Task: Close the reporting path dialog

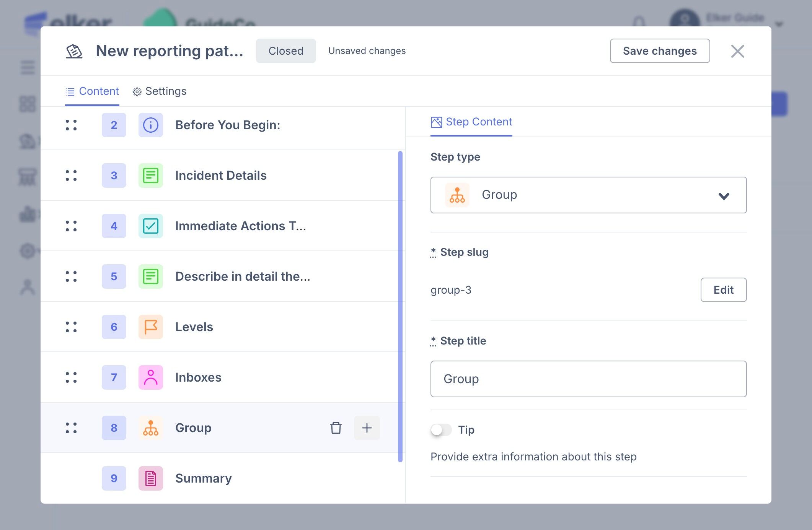Action: click(737, 51)
